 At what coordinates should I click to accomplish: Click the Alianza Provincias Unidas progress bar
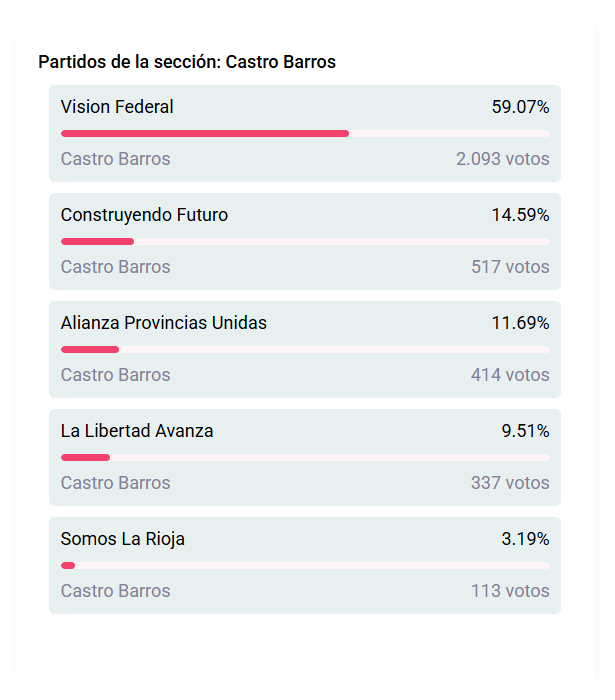(305, 349)
